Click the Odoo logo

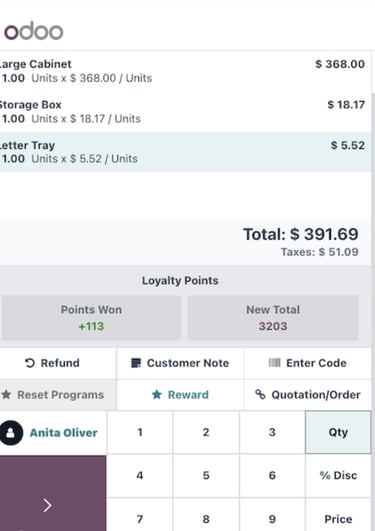34,31
